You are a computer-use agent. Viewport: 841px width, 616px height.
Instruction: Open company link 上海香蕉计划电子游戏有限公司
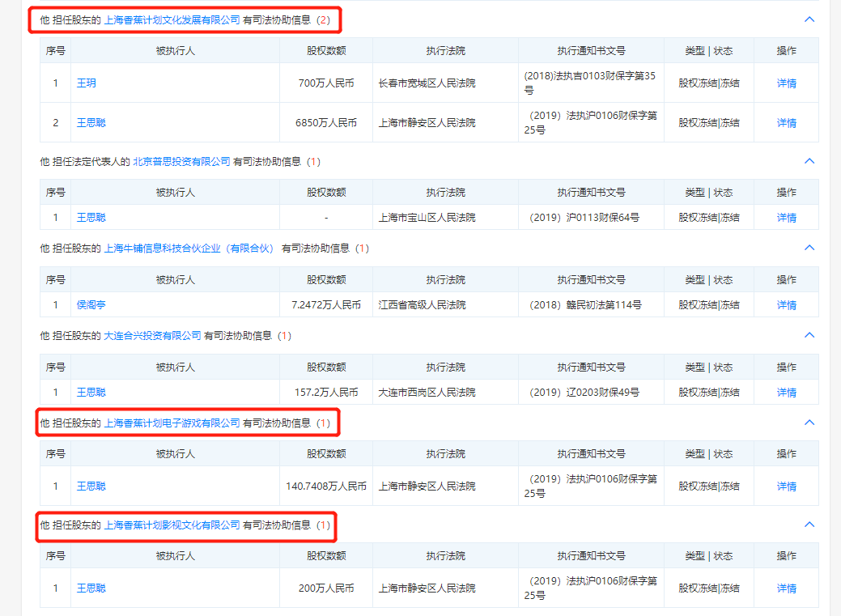[172, 423]
